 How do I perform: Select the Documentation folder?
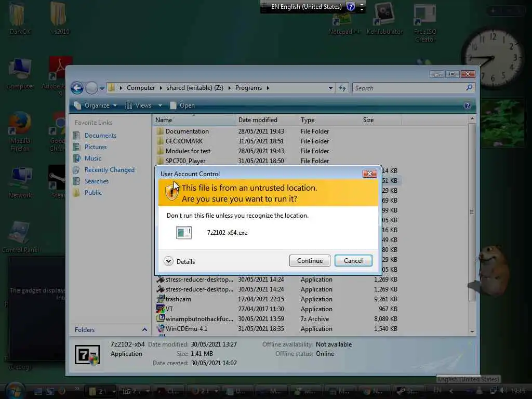[x=187, y=131]
